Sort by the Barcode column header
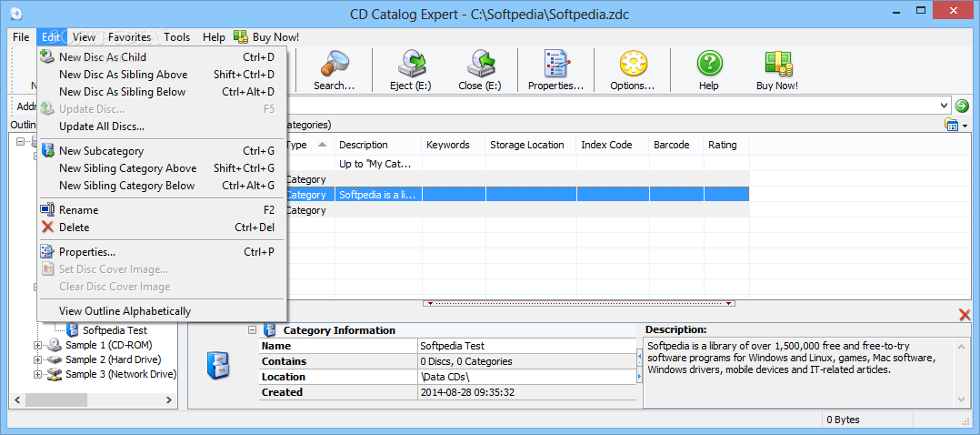Viewport: 980px width, 435px height. [676, 145]
